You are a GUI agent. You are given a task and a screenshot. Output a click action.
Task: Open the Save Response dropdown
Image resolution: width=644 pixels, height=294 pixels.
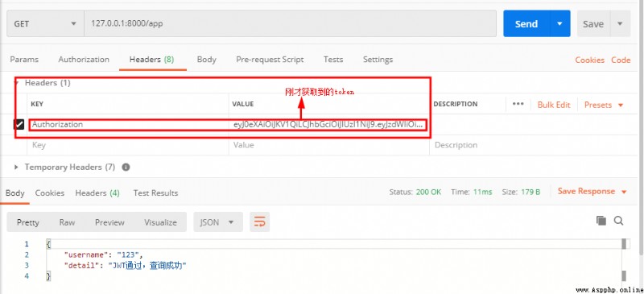pos(592,191)
